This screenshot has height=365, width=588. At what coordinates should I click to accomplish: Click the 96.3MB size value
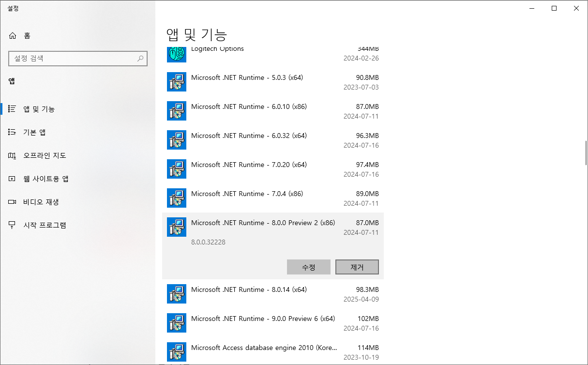(x=367, y=136)
